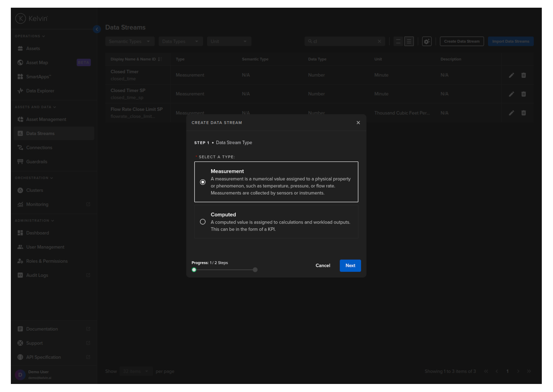553x392 pixels.
Task: Open Asset Management in sidebar
Action: [46, 119]
